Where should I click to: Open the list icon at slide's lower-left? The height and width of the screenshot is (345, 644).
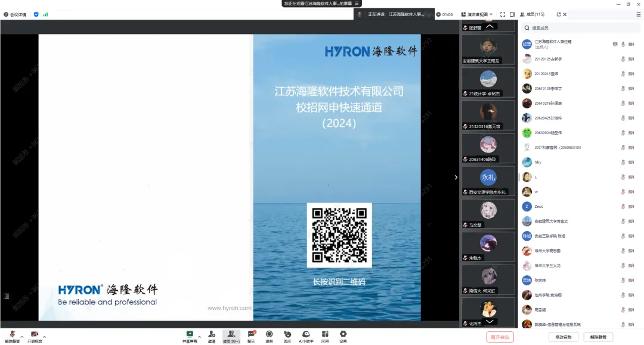click(x=7, y=296)
